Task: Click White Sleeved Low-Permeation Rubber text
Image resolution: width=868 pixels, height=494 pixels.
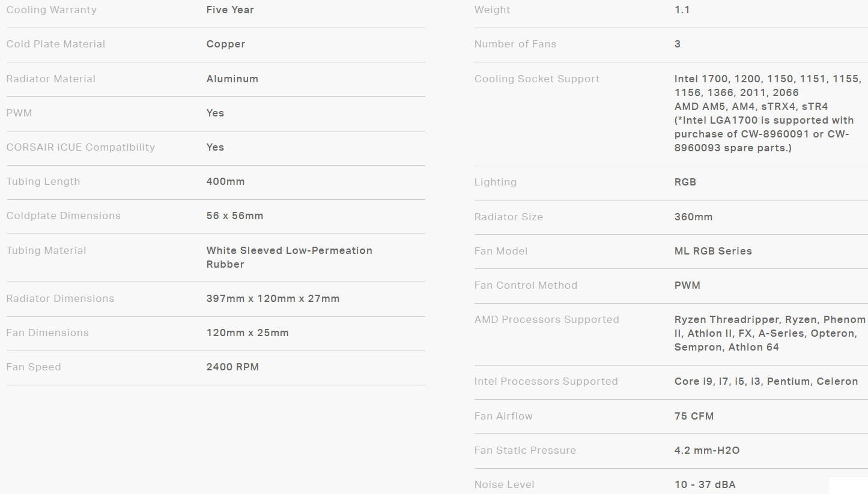Action: [289, 257]
